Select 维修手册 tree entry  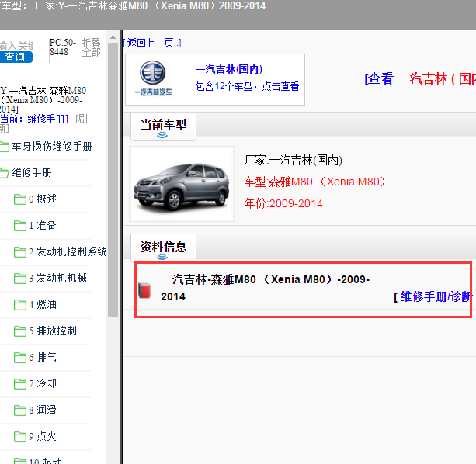(x=32, y=172)
